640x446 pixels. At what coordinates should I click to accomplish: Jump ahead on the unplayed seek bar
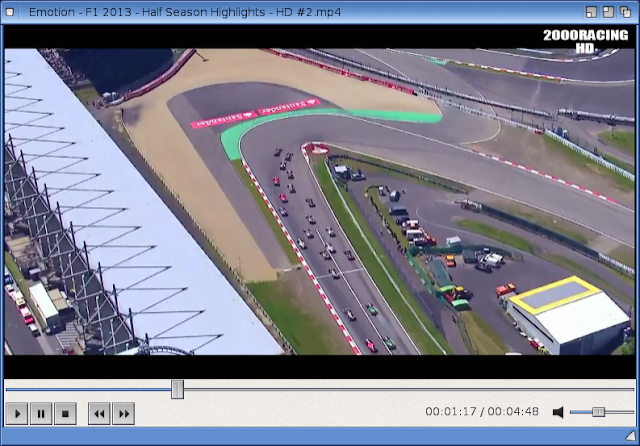(x=400, y=389)
